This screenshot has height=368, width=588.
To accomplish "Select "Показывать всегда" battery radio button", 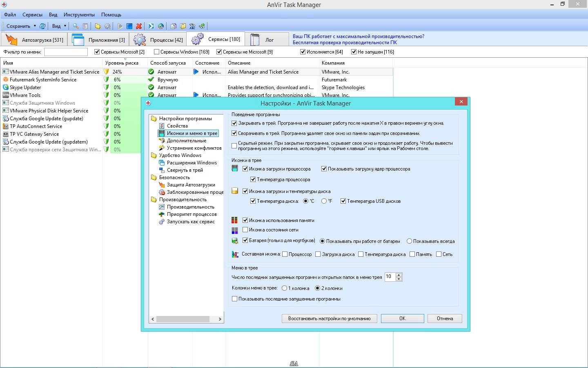I will point(409,241).
